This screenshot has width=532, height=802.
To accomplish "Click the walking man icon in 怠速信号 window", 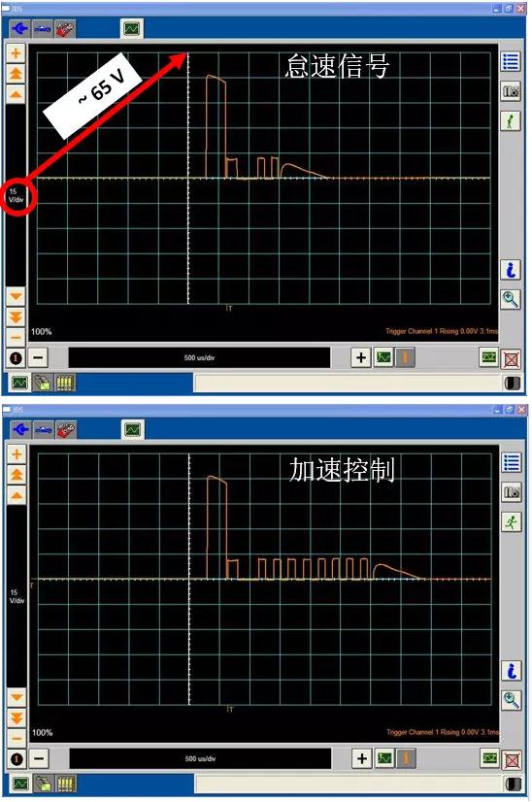I will click(510, 121).
